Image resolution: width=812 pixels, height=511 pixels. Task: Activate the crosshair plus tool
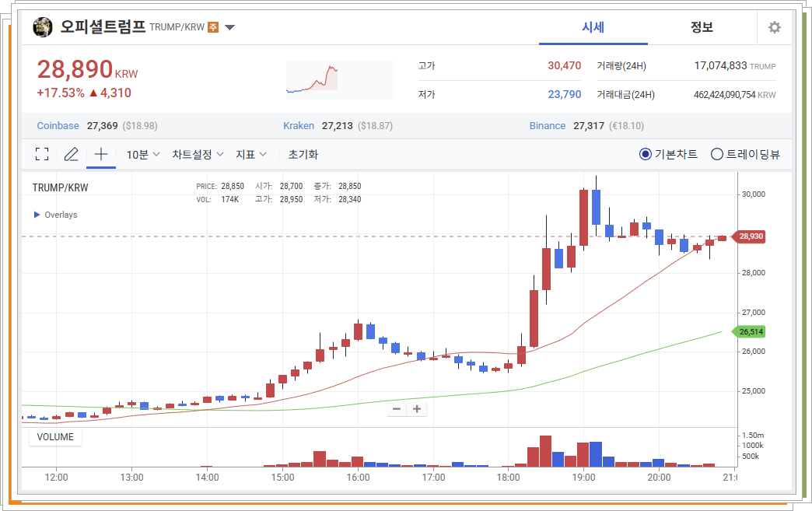pos(101,154)
